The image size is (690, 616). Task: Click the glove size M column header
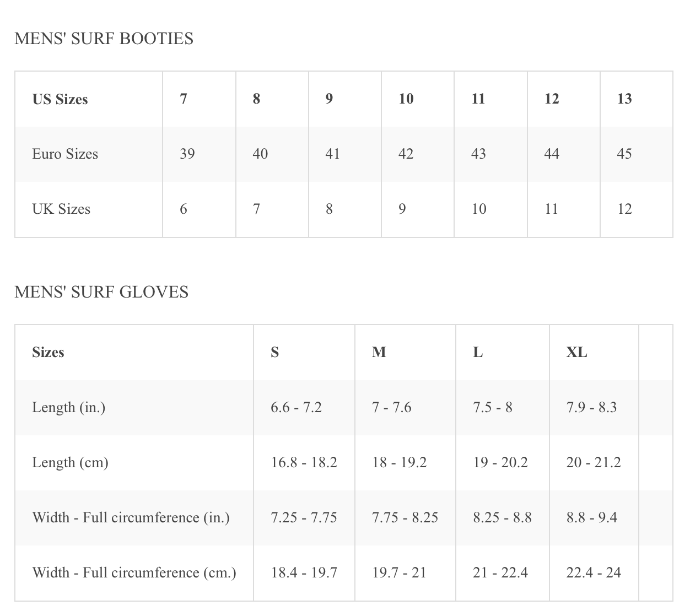[x=405, y=353]
